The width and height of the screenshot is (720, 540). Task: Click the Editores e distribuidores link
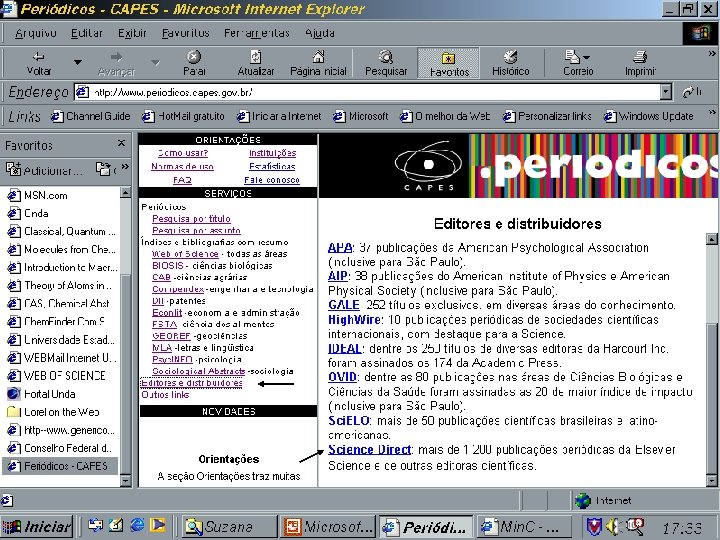[191, 383]
